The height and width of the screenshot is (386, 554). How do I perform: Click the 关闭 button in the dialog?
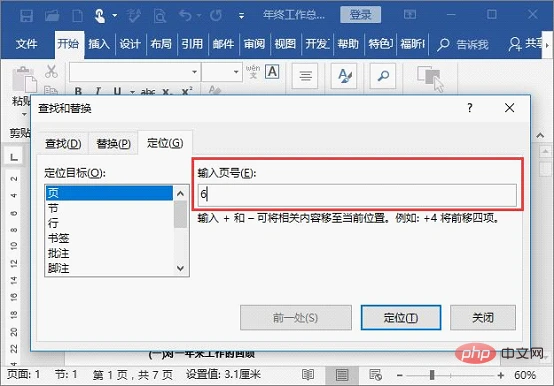(x=483, y=318)
